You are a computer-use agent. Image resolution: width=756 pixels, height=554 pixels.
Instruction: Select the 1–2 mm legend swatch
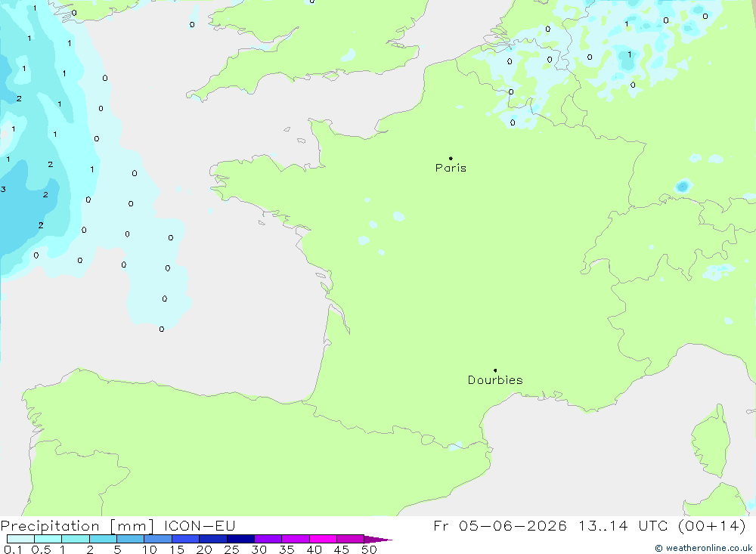point(76,539)
